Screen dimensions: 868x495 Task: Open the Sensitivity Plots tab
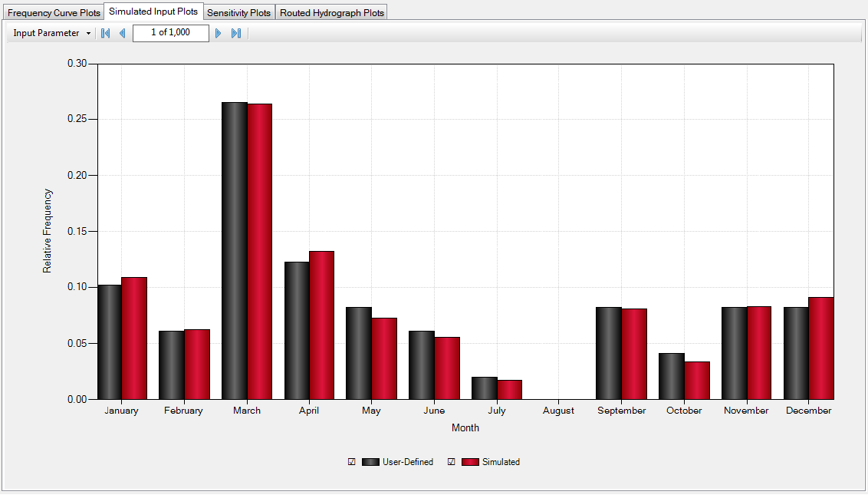[238, 12]
